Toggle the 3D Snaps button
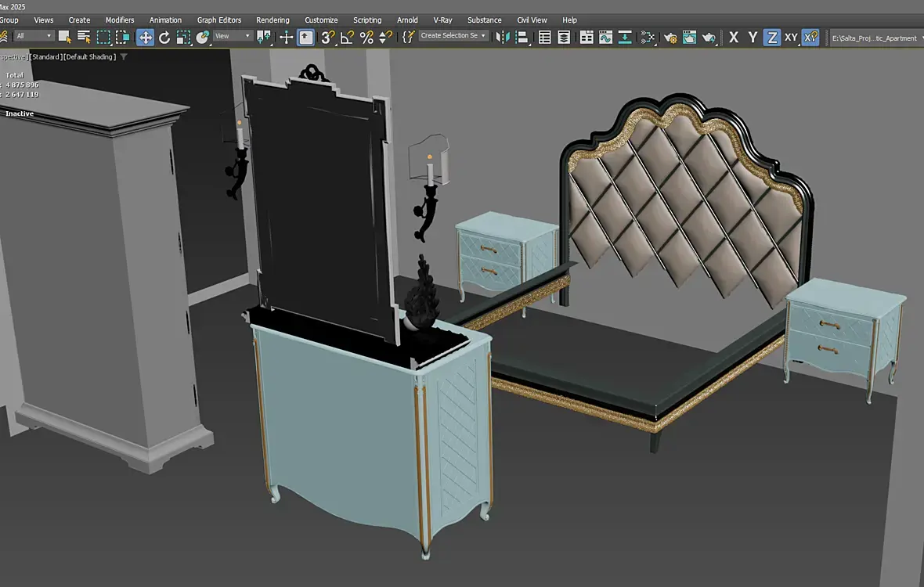 click(x=328, y=37)
